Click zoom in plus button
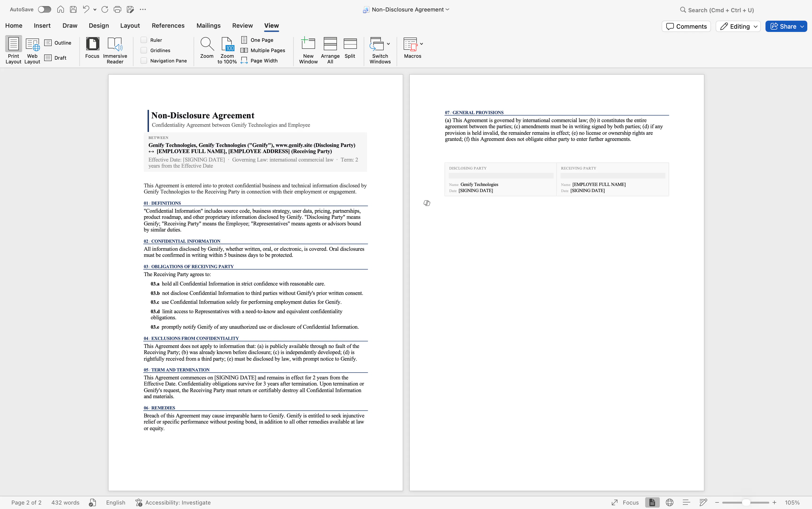This screenshot has width=812, height=509. [774, 503]
